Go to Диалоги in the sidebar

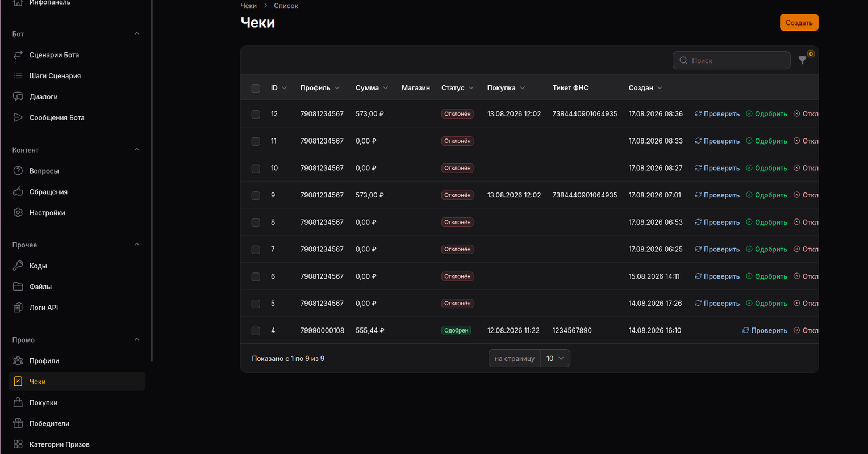(77, 97)
